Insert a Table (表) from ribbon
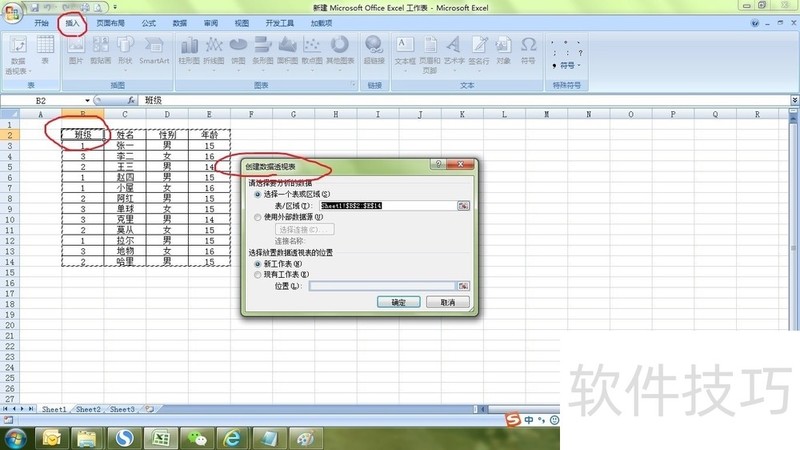This screenshot has width=800, height=450. pos(45,50)
